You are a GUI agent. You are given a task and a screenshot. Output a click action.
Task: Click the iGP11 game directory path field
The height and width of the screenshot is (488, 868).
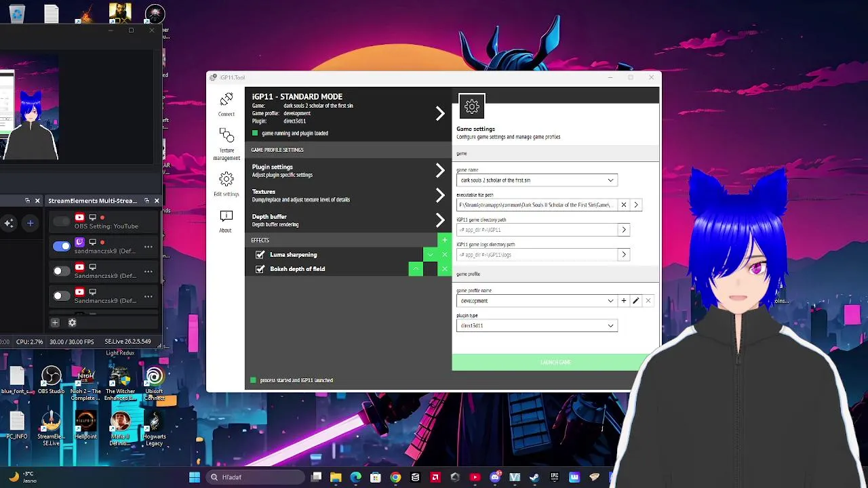pos(537,230)
